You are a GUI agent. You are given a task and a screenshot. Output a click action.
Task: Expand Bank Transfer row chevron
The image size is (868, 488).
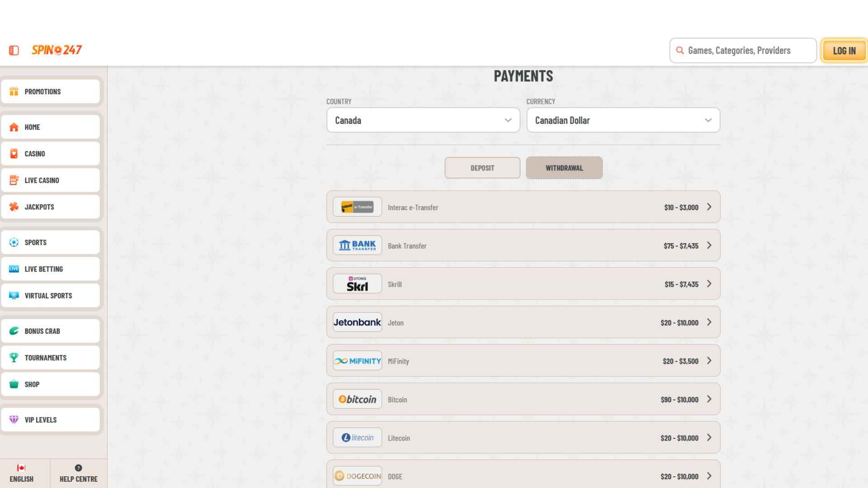pos(709,245)
